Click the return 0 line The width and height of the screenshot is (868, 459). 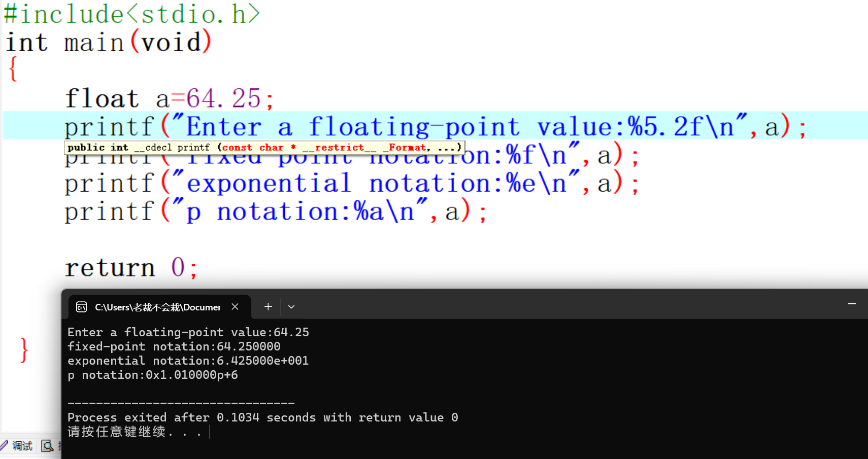point(131,267)
